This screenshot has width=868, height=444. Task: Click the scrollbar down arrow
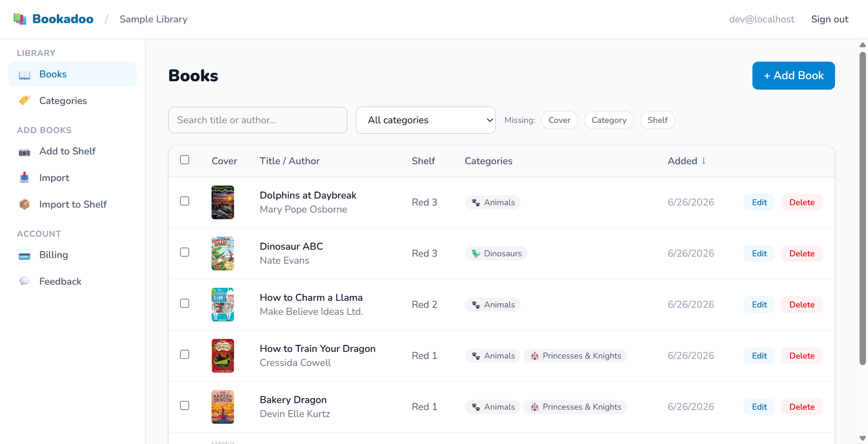coord(863,438)
